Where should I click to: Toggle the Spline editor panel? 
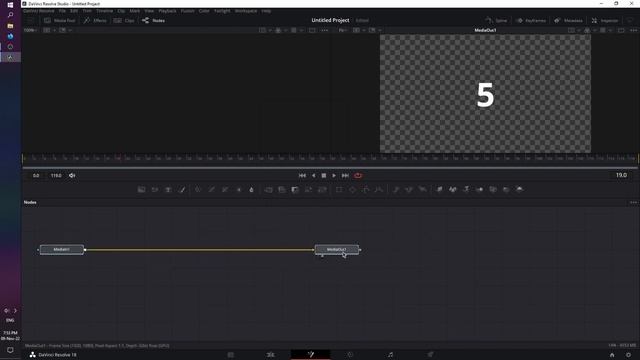pyautogui.click(x=496, y=20)
